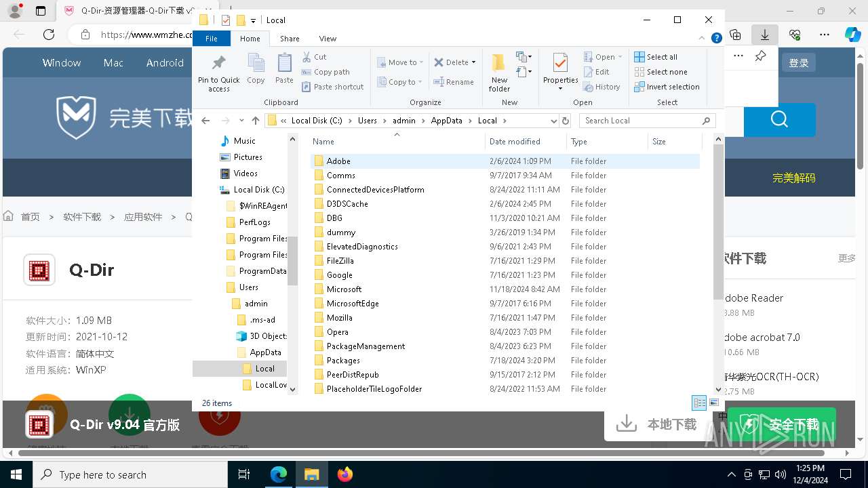Click Android tab on website
This screenshot has width=868, height=488.
pos(165,62)
